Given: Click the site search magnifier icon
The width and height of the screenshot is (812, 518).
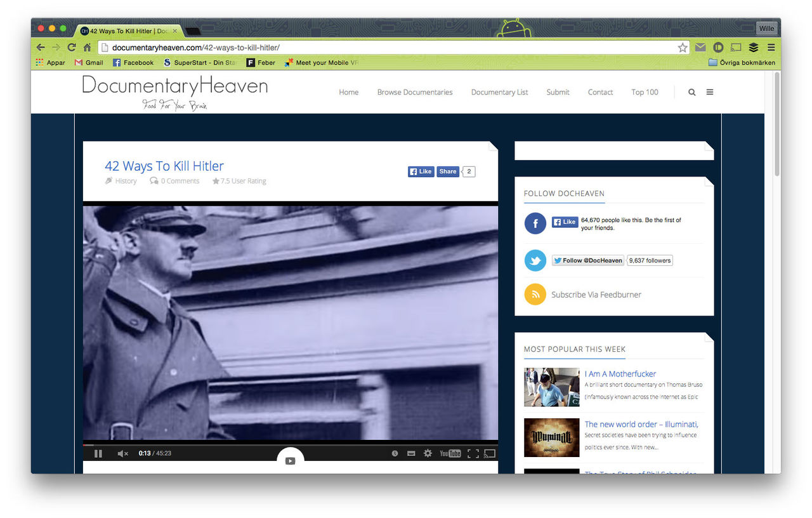Looking at the screenshot, I should point(691,92).
